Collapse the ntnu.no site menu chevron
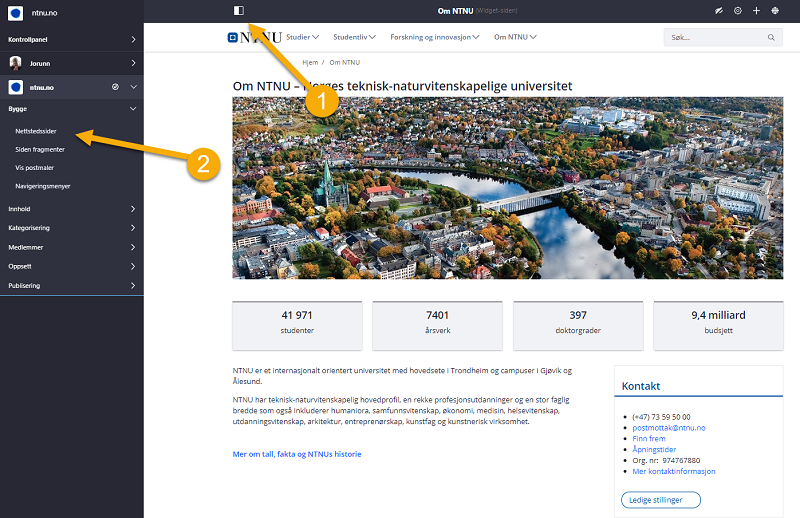The width and height of the screenshot is (800, 518). pyautogui.click(x=133, y=87)
